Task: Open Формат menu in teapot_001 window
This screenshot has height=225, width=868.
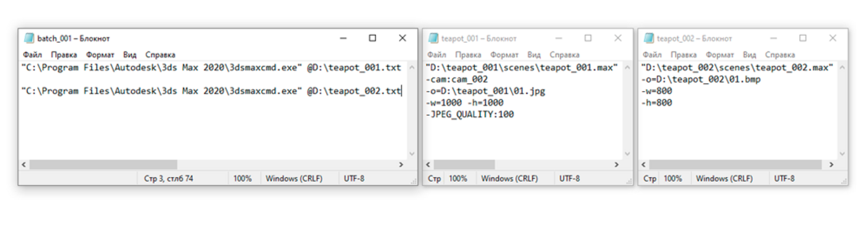Action: [504, 55]
